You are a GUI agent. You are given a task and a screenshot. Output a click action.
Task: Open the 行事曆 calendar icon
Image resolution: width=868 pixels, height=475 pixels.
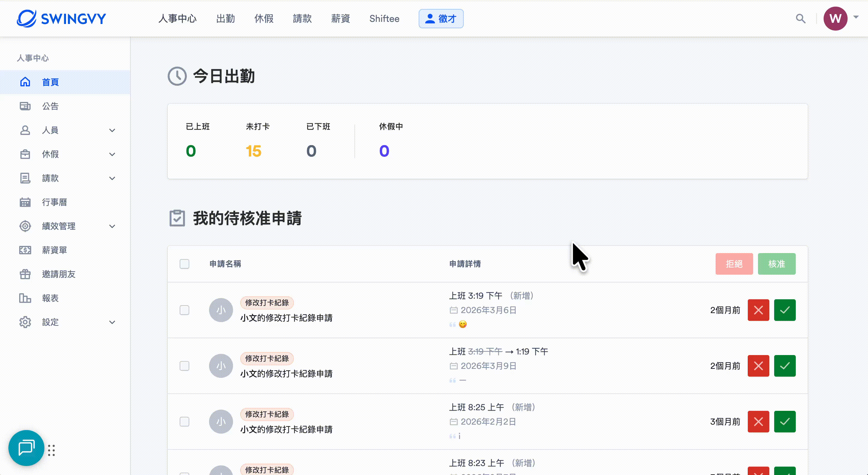click(x=25, y=202)
